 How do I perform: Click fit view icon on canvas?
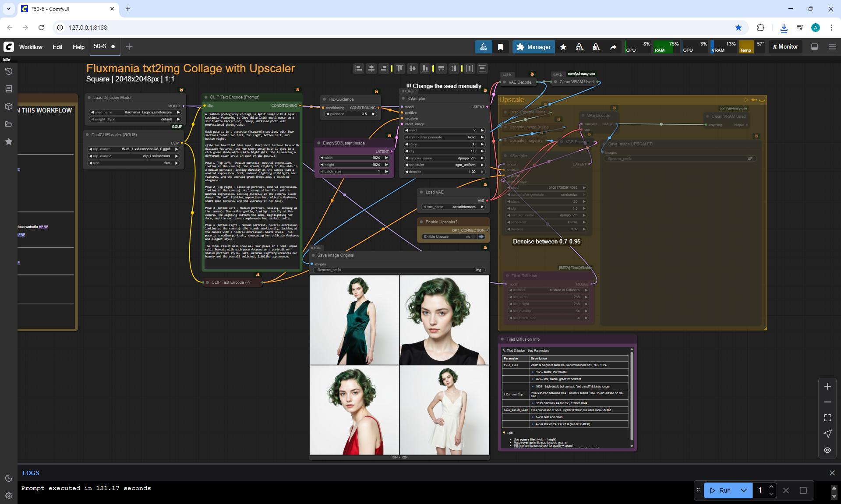(x=827, y=418)
